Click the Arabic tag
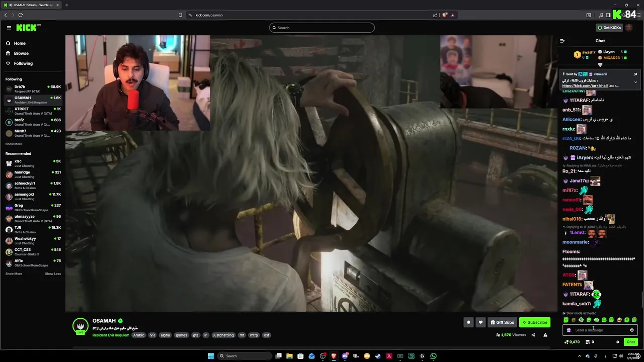Image resolution: width=644 pixels, height=362 pixels. [x=139, y=335]
